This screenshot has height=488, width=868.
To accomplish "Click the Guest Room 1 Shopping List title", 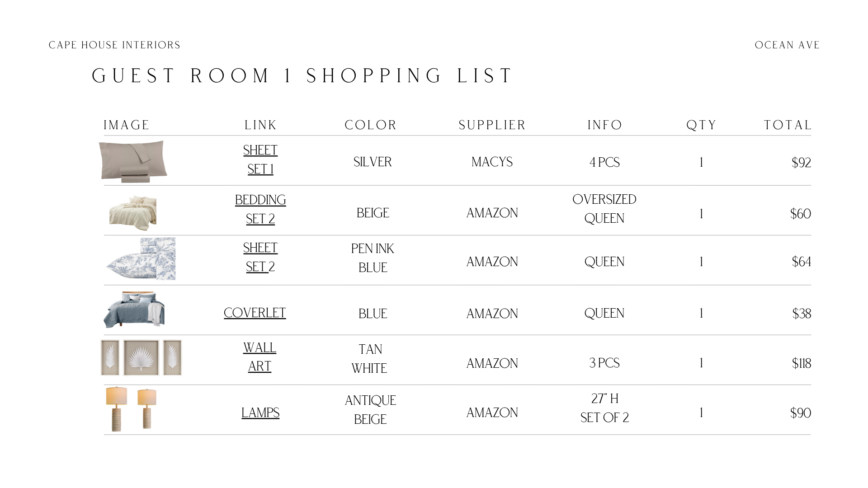I will 302,75.
